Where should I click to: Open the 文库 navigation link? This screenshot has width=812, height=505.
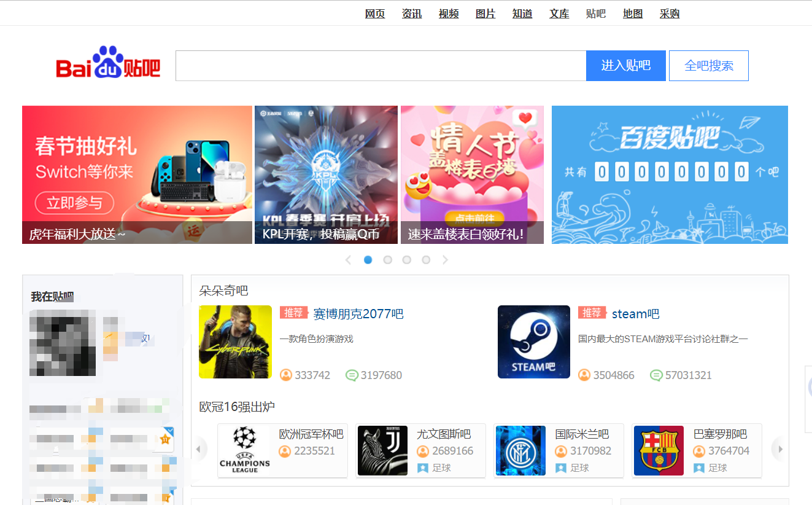559,14
